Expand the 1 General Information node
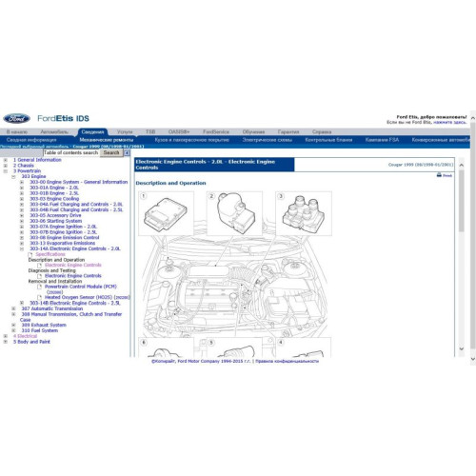This screenshot has height=476, width=476. pos(6,160)
